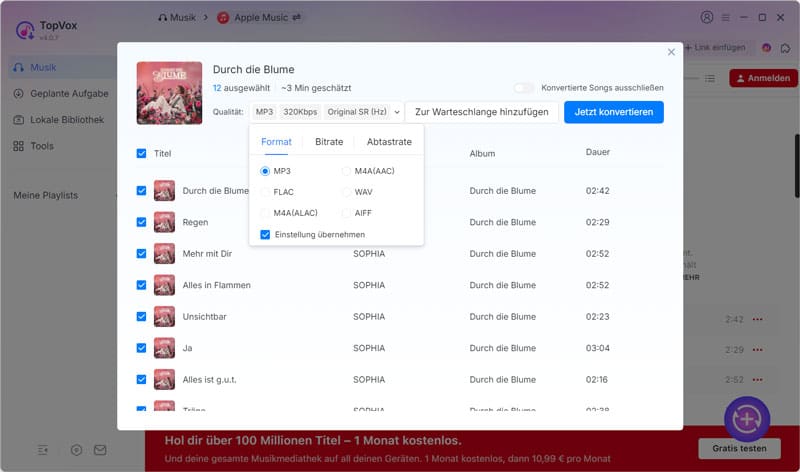800x472 pixels.
Task: Collapse the Qualität dropdown arrow
Action: pyautogui.click(x=397, y=112)
